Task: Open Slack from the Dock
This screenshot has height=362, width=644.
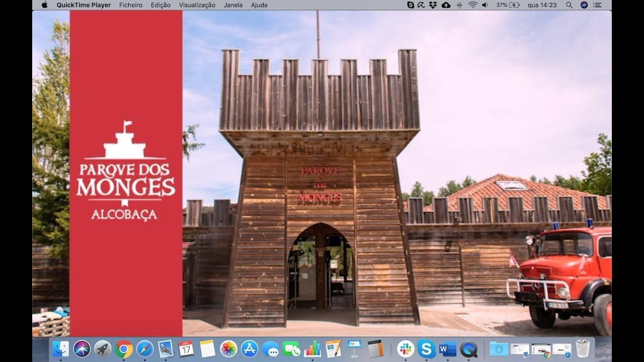Action: click(406, 348)
